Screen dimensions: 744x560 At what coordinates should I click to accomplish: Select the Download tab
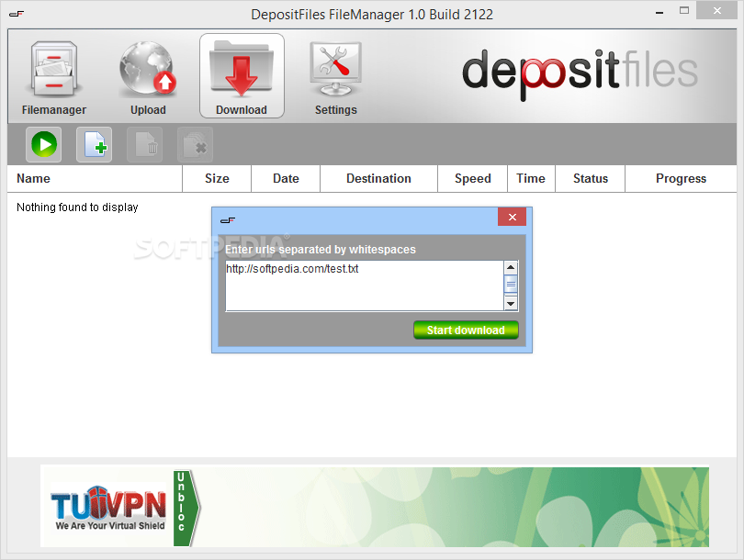[x=242, y=76]
